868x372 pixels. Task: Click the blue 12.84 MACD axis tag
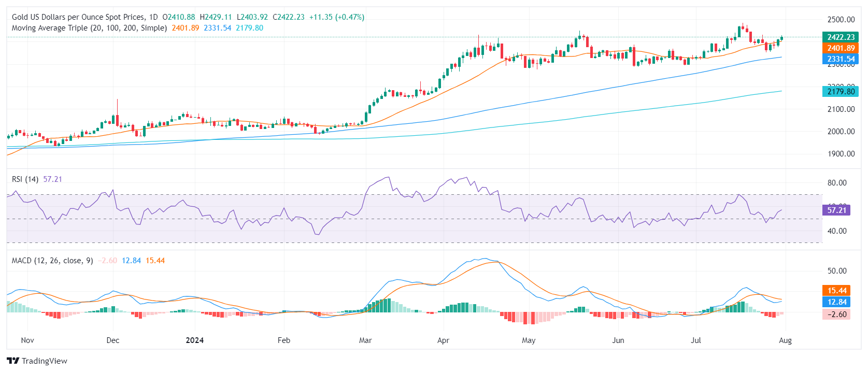click(836, 302)
